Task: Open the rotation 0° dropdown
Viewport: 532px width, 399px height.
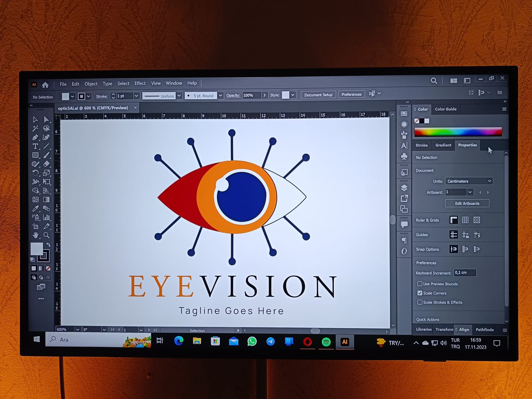Action: pyautogui.click(x=104, y=330)
